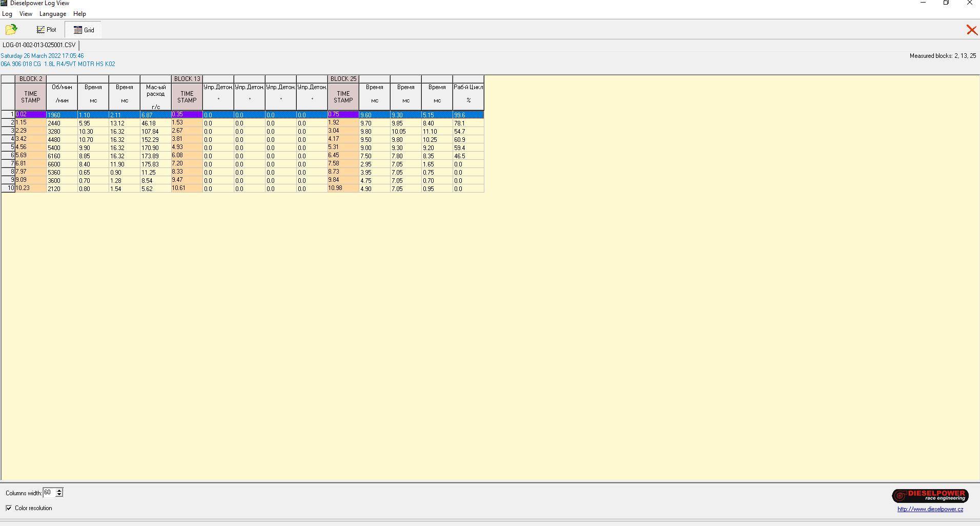Click the cell with value 46.5
The width and height of the screenshot is (980, 526).
pyautogui.click(x=468, y=156)
